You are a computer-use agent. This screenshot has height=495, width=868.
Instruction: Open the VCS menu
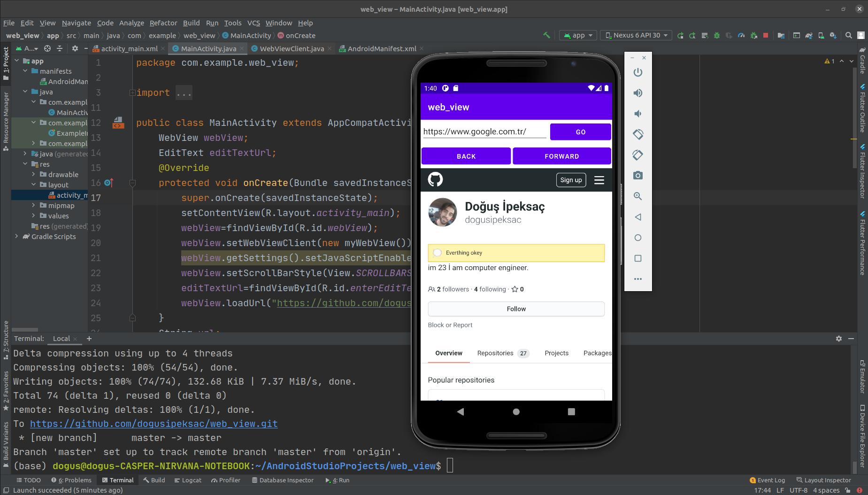(x=253, y=23)
